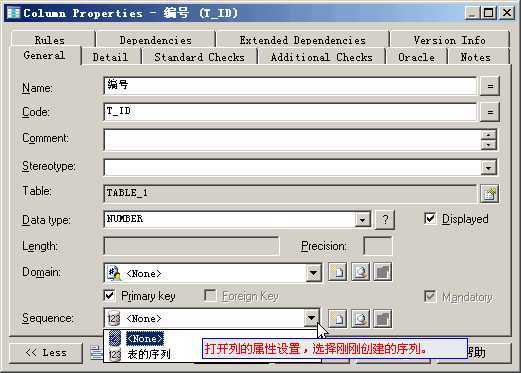Expand the Stereotype dropdown

488,168
